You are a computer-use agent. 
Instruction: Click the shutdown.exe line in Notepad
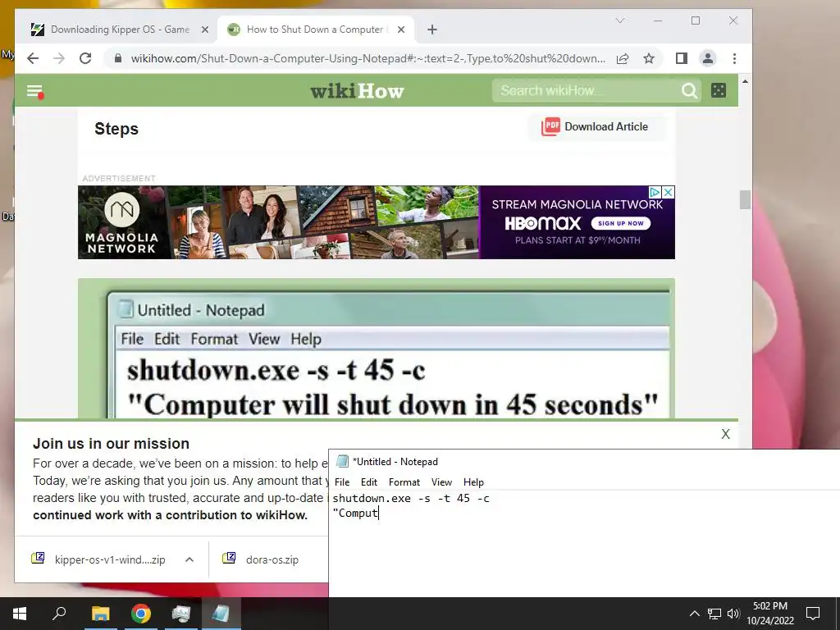click(x=411, y=498)
